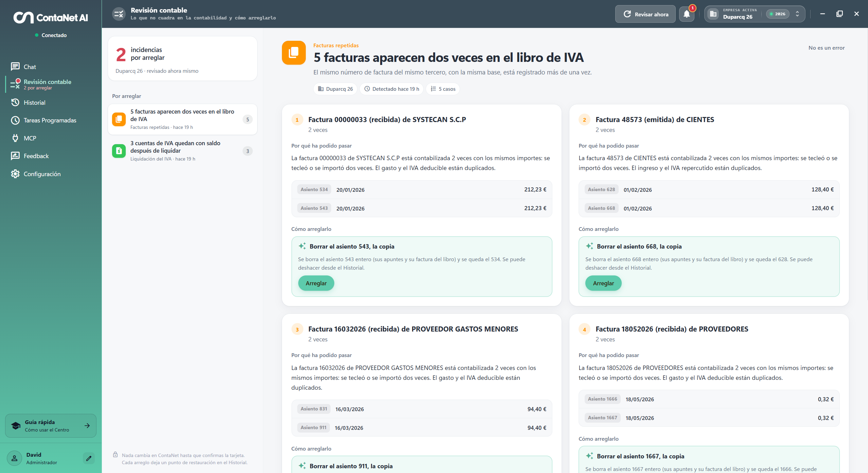Click the lock icon in footer note
Image resolution: width=868 pixels, height=473 pixels.
point(116,455)
